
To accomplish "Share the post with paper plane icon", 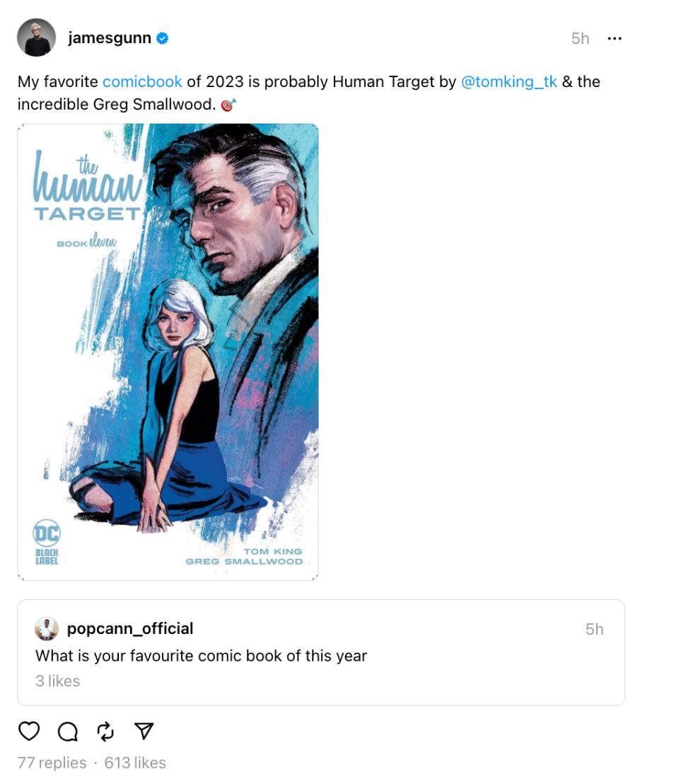I will click(x=144, y=731).
